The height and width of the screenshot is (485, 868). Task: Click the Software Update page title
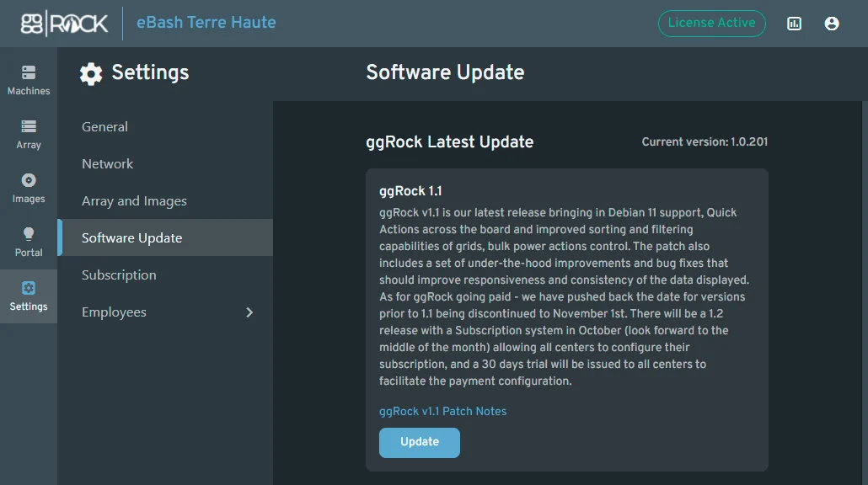445,72
